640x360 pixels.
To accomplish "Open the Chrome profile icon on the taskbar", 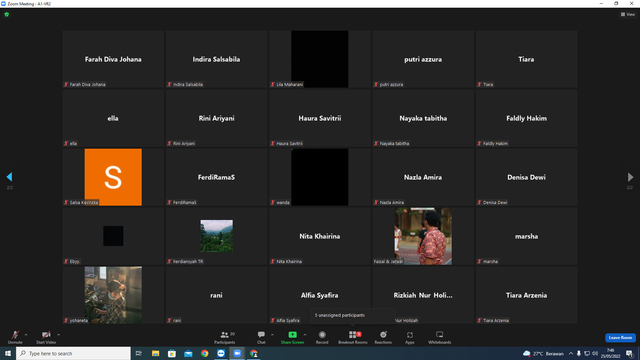I will [253, 353].
